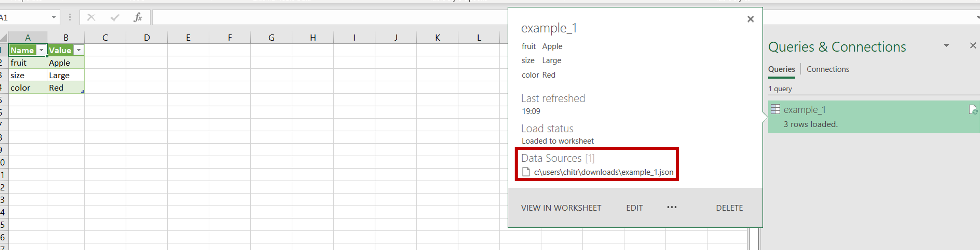The image size is (980, 250).
Task: Close the example_1 preview popup
Action: 750,19
